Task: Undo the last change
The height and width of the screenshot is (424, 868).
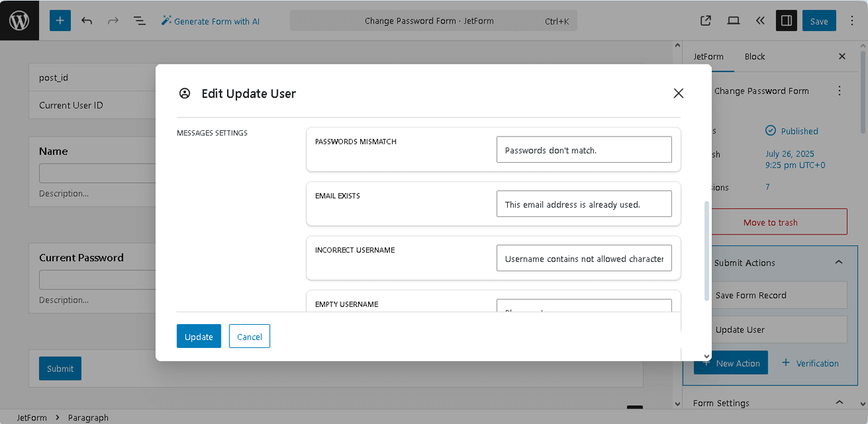Action: coord(87,20)
